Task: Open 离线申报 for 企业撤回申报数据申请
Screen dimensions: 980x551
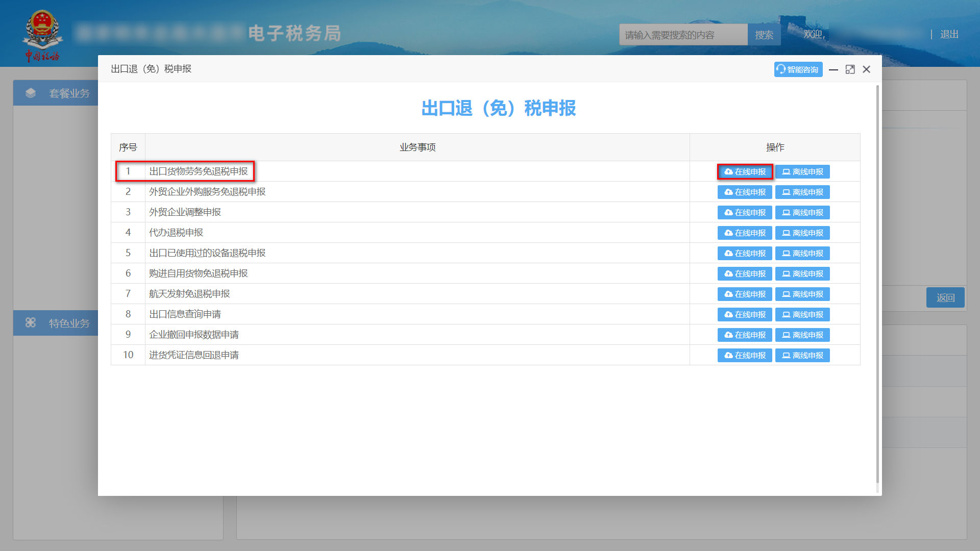Action: 802,335
